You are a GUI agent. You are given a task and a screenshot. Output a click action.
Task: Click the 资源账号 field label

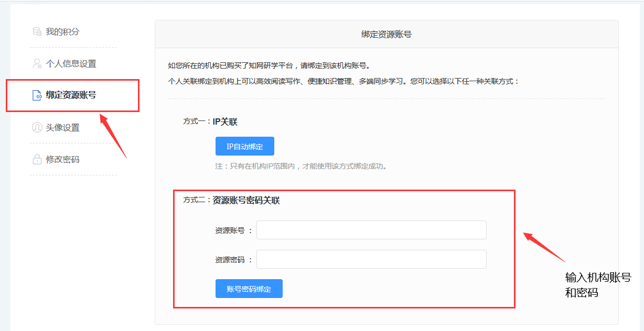pyautogui.click(x=230, y=230)
